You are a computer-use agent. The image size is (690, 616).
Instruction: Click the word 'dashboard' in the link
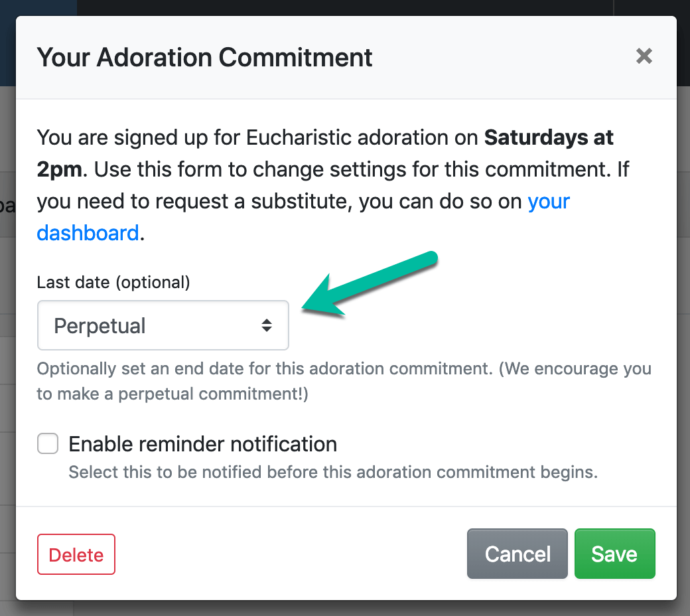click(88, 233)
